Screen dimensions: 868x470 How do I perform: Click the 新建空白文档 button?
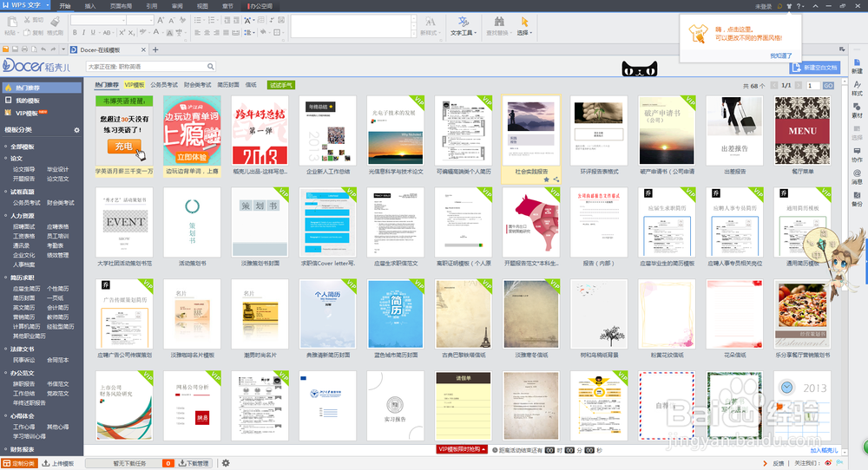tap(815, 68)
